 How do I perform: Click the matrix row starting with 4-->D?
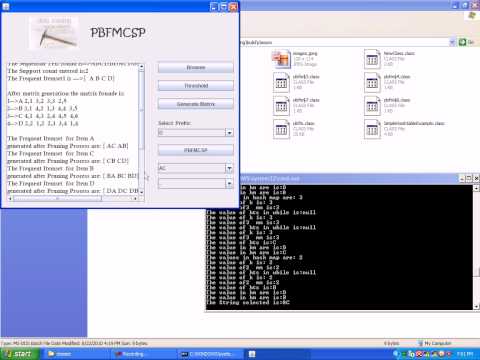point(43,124)
